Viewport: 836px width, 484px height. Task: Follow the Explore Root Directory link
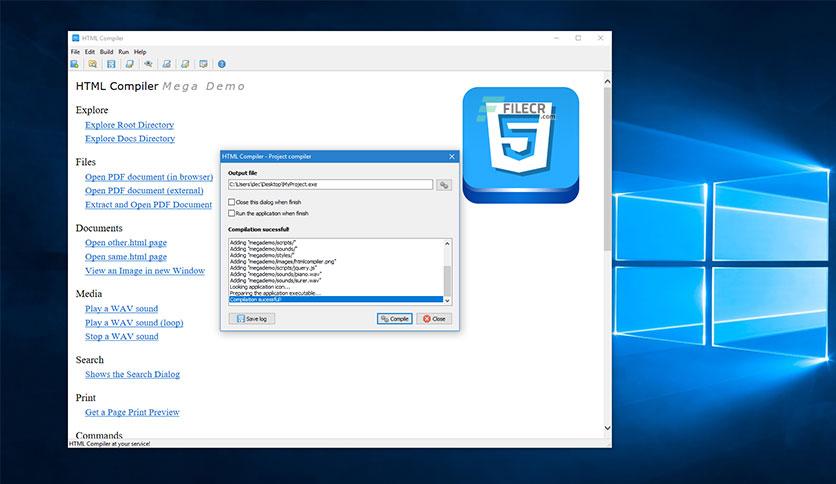(x=130, y=125)
